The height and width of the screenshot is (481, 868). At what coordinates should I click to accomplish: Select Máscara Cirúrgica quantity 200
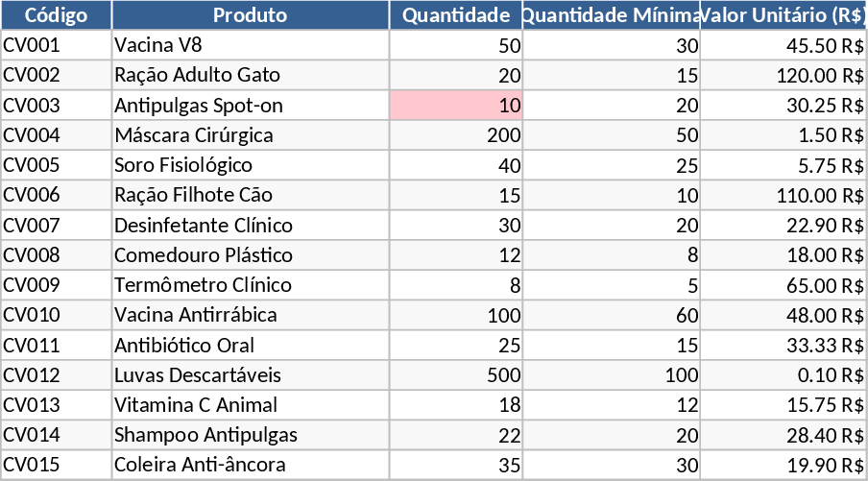[x=455, y=135]
